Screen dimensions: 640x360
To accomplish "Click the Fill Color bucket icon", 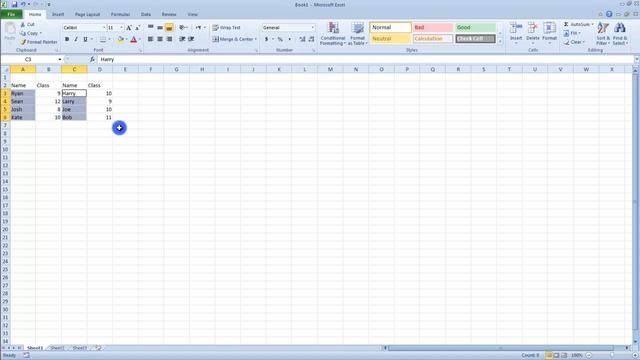I will tap(120, 39).
